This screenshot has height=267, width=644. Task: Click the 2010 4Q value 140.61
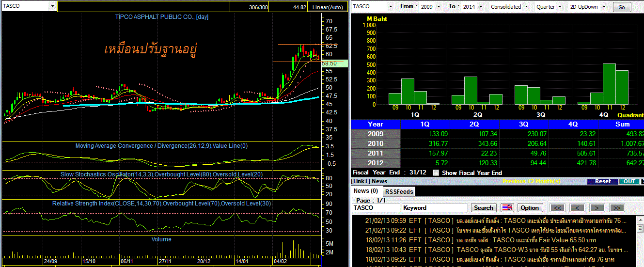pyautogui.click(x=586, y=143)
